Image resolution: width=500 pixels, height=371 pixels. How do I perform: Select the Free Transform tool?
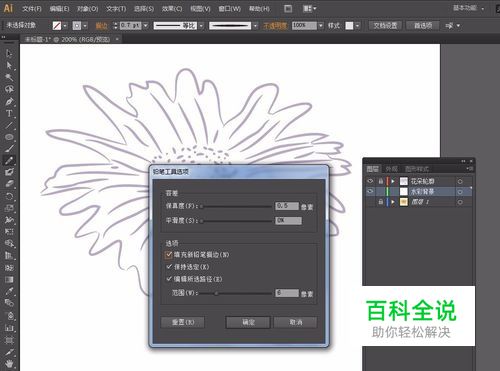tap(9, 231)
